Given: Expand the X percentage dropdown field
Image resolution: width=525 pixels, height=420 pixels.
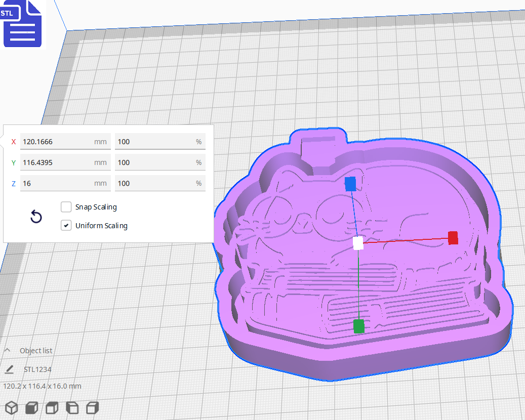Looking at the screenshot, I should pos(160,142).
